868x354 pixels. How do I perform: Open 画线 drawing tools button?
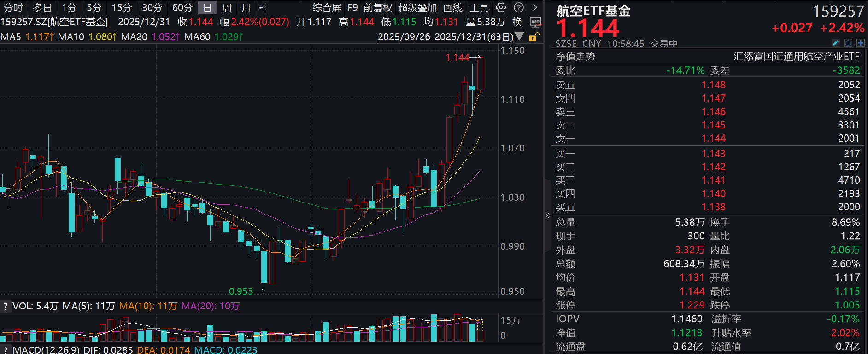pos(453,7)
